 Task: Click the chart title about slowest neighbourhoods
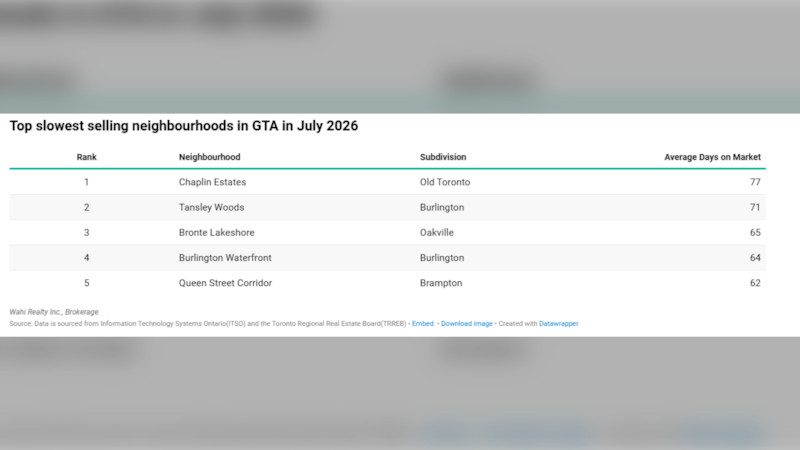pos(184,126)
